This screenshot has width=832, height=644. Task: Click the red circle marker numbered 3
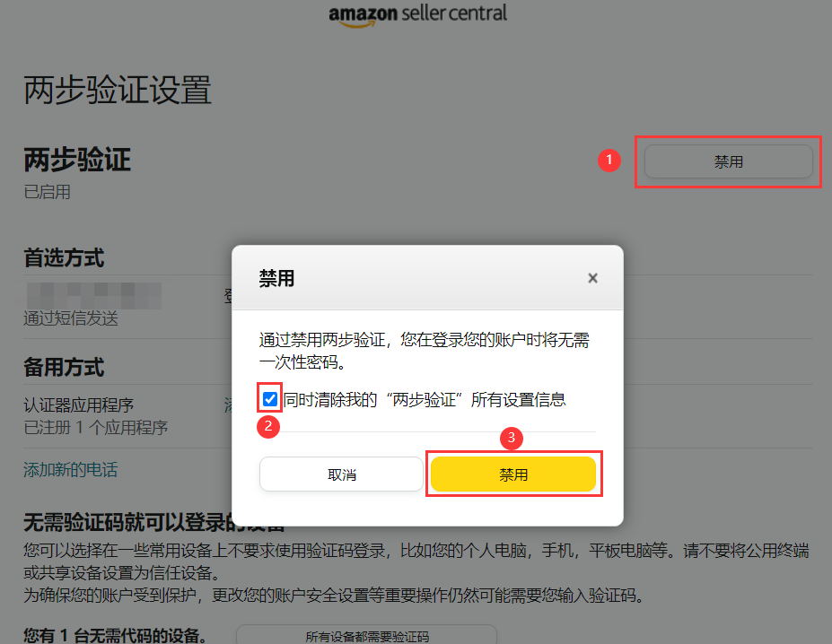click(512, 438)
